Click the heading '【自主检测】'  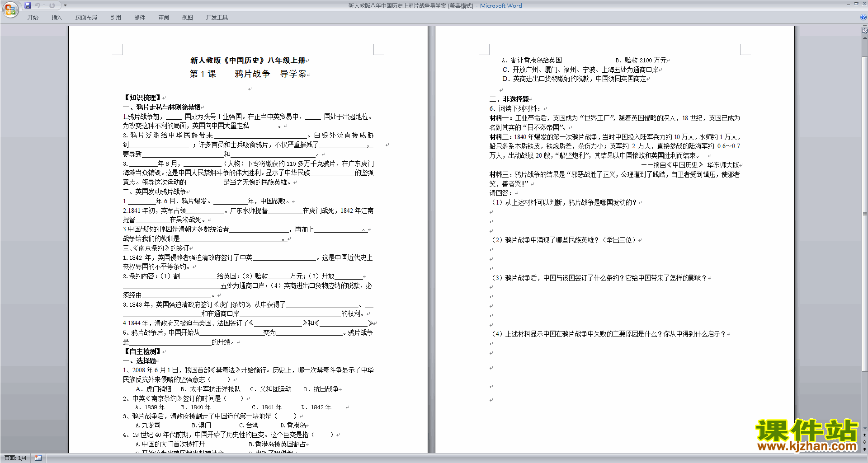pos(142,351)
